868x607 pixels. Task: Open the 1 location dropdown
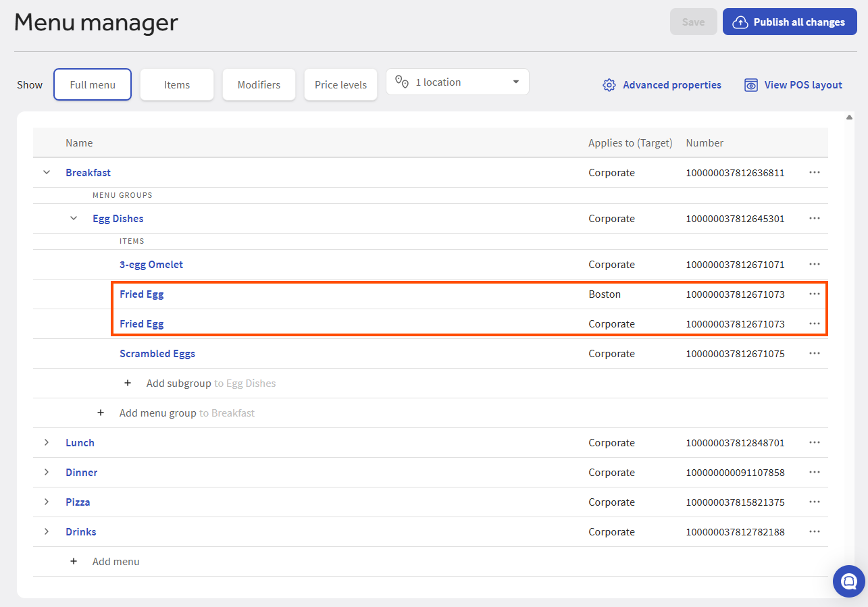[x=457, y=82]
